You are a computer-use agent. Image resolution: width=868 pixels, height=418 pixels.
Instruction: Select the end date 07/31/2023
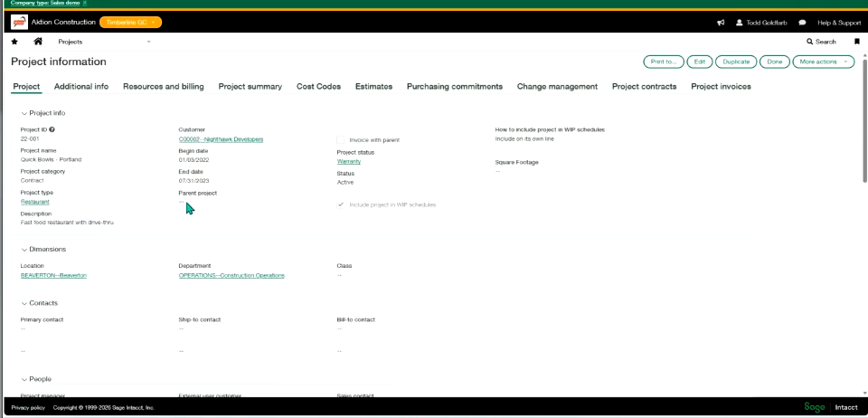pyautogui.click(x=193, y=181)
